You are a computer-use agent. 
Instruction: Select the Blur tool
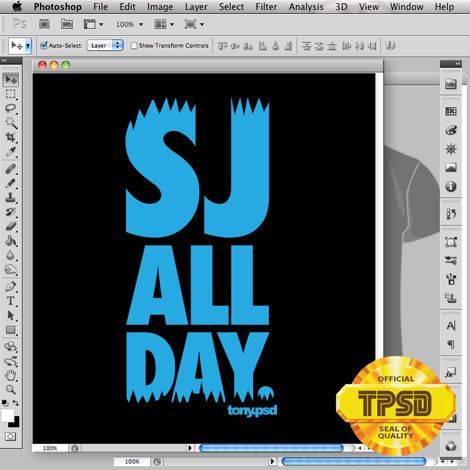pyautogui.click(x=11, y=255)
